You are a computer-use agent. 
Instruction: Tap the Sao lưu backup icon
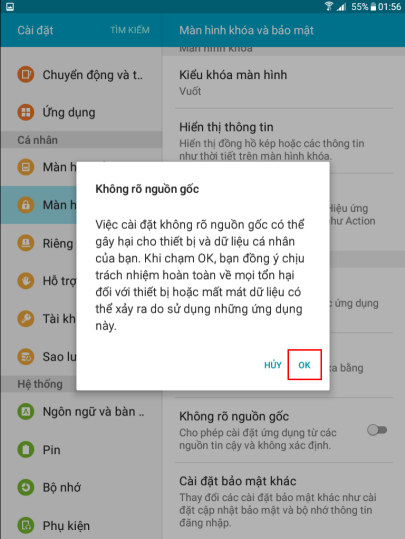(26, 356)
